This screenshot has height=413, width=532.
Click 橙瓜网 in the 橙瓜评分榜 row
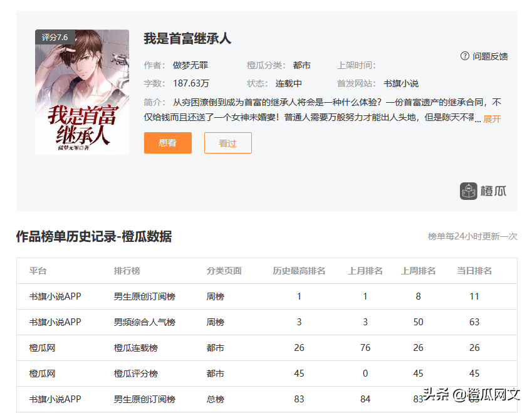coord(42,374)
